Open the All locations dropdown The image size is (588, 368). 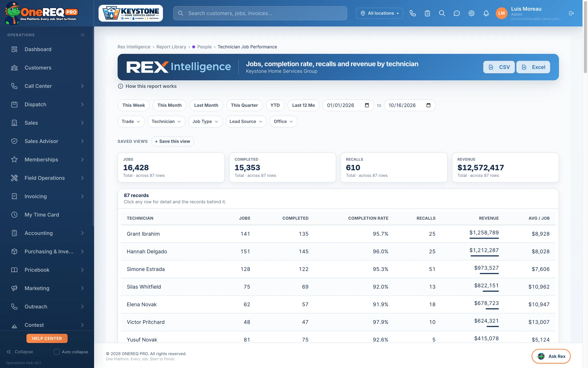[x=380, y=13]
